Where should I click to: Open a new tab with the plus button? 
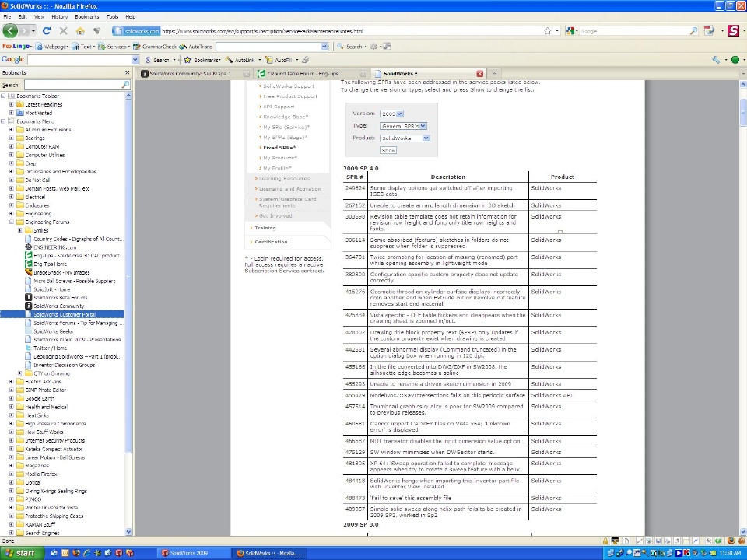pyautogui.click(x=494, y=73)
